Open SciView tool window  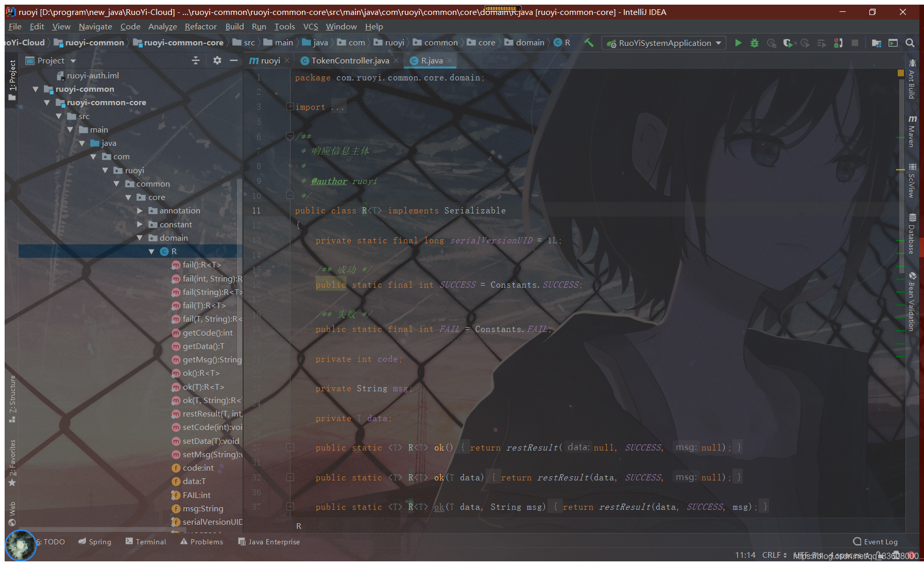(x=911, y=180)
